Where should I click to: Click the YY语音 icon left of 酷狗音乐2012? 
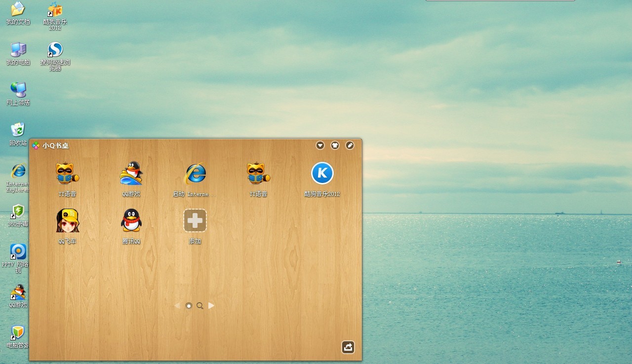(x=258, y=174)
